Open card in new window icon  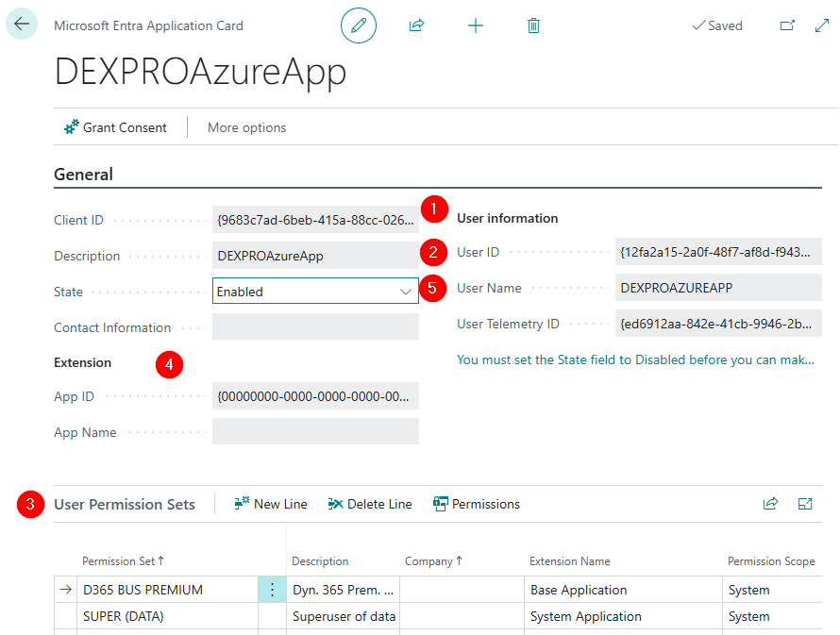[787, 25]
